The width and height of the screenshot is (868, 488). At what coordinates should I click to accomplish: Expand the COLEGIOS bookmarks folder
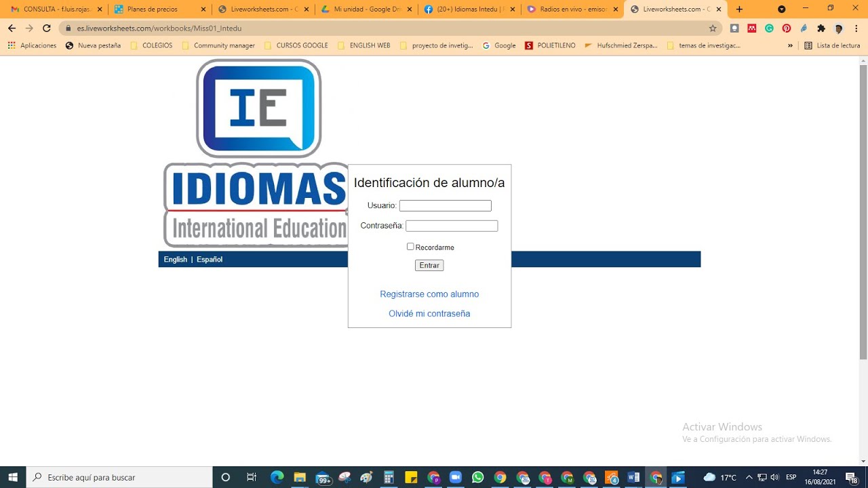[151, 45]
